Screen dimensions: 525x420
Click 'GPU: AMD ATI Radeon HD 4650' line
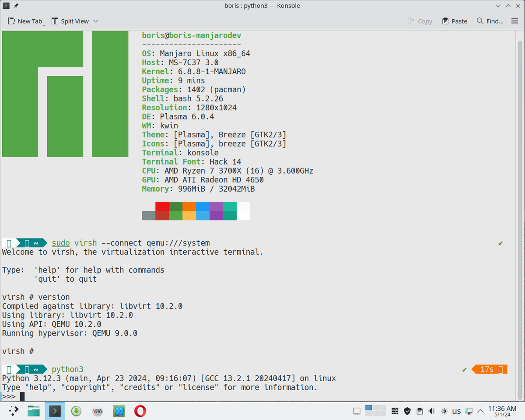click(x=203, y=180)
